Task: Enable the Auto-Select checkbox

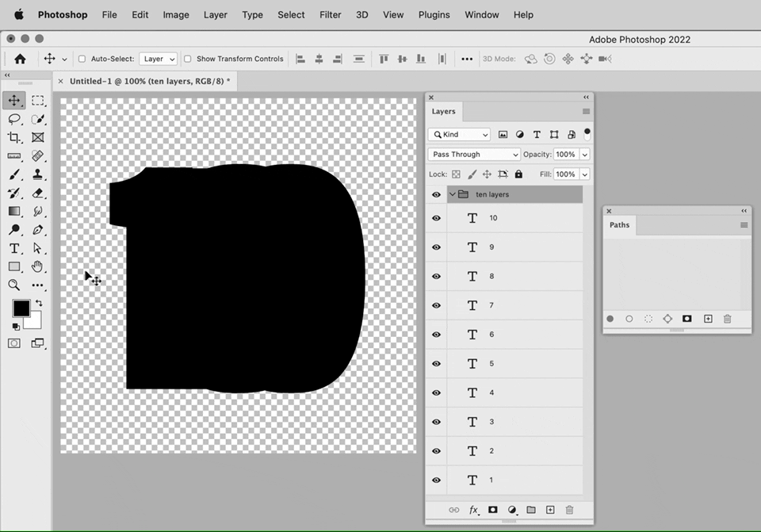Action: [x=82, y=59]
